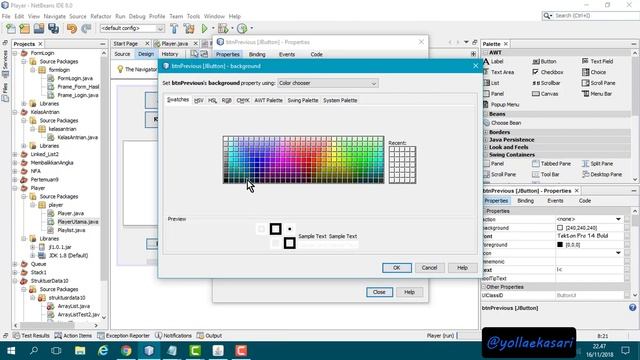
Task: Click the Clean and Build icon
Action: [189, 28]
